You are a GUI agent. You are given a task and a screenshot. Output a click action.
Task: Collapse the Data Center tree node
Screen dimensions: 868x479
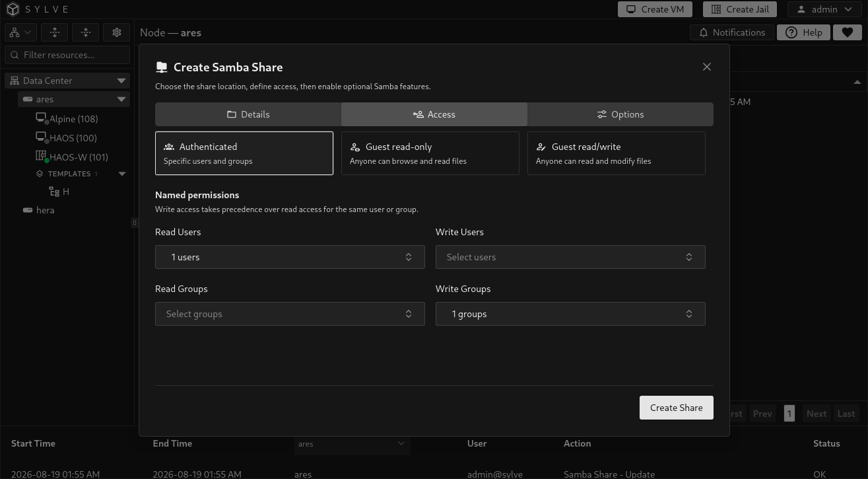121,81
